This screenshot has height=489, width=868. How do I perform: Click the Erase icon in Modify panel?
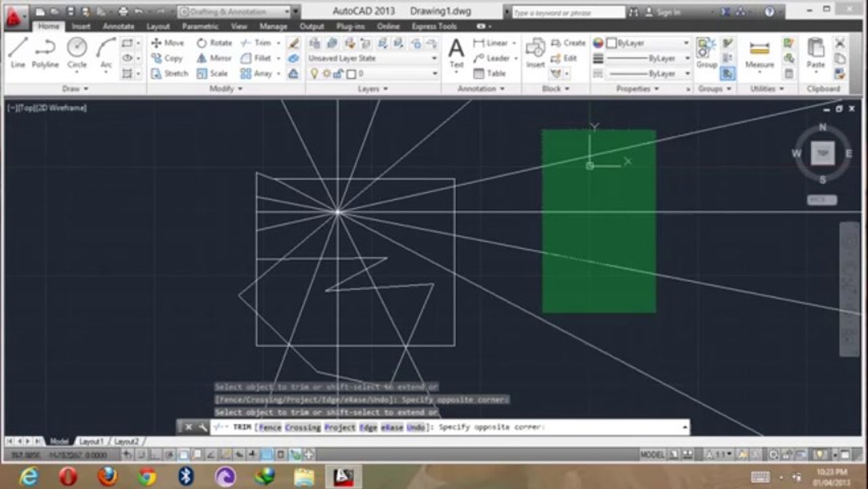click(293, 43)
